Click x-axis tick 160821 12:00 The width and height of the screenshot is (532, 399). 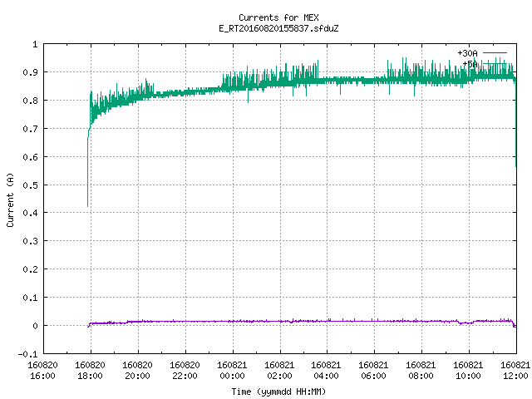515,370
